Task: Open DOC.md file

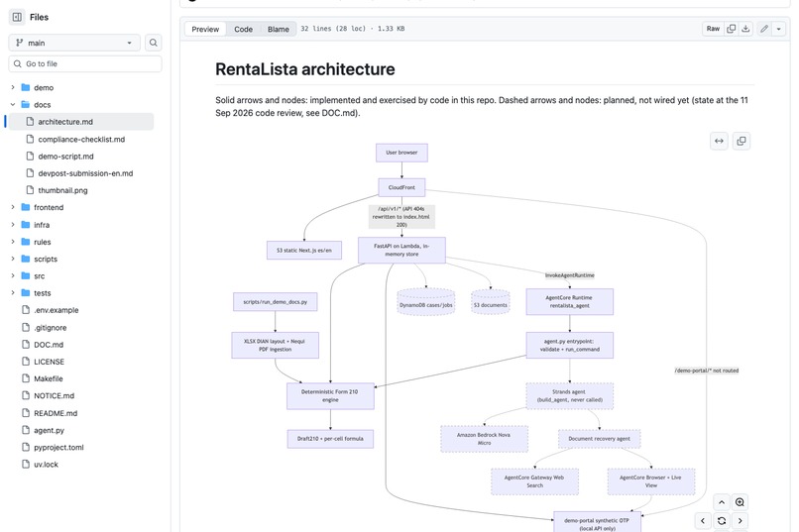Action: coord(49,345)
